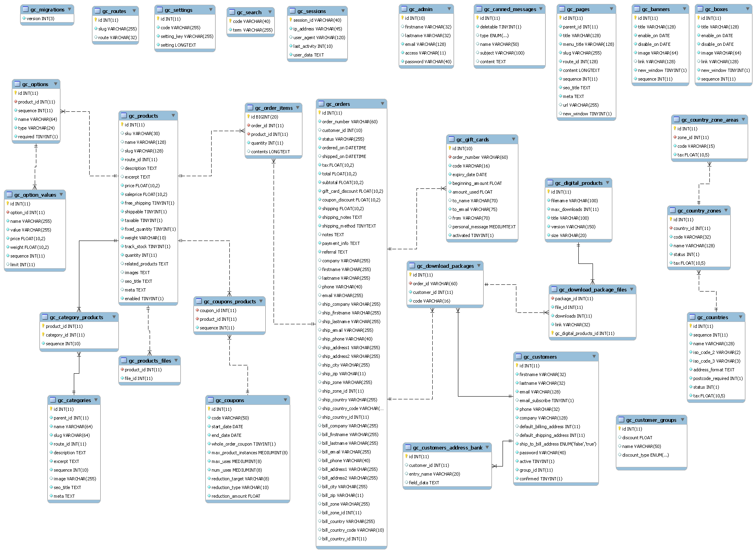Click the table icon beside gc_customers title
This screenshot has width=756, height=553.
[519, 357]
